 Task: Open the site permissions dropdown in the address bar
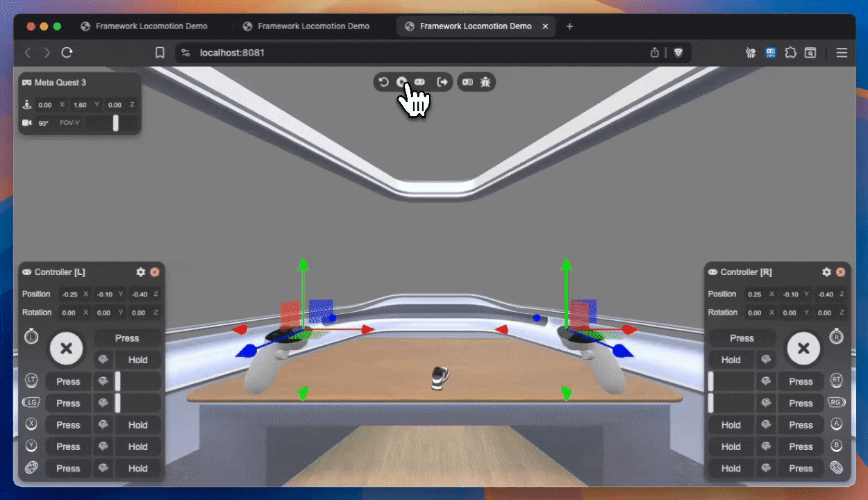click(185, 52)
